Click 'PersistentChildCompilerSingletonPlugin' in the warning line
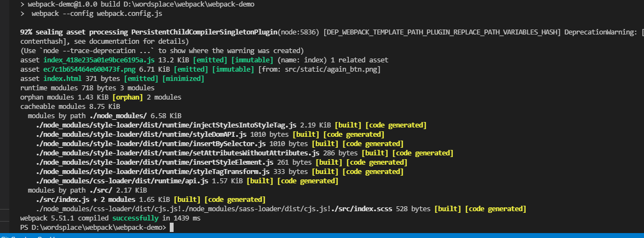Image resolution: width=644 pixels, height=238 pixels. click(x=205, y=32)
